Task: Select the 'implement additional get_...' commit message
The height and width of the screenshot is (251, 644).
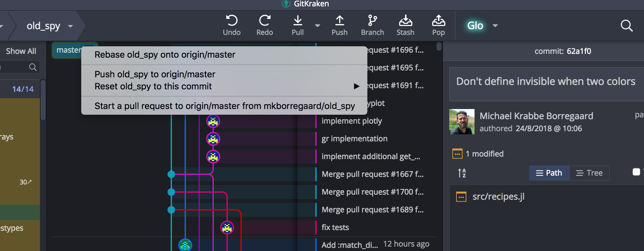Action: click(x=371, y=157)
